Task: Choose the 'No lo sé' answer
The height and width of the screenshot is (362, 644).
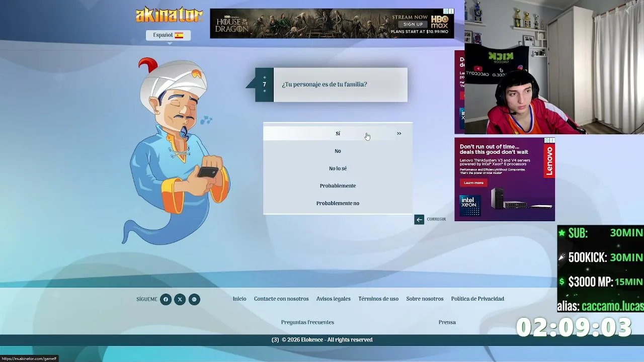Action: (x=338, y=168)
